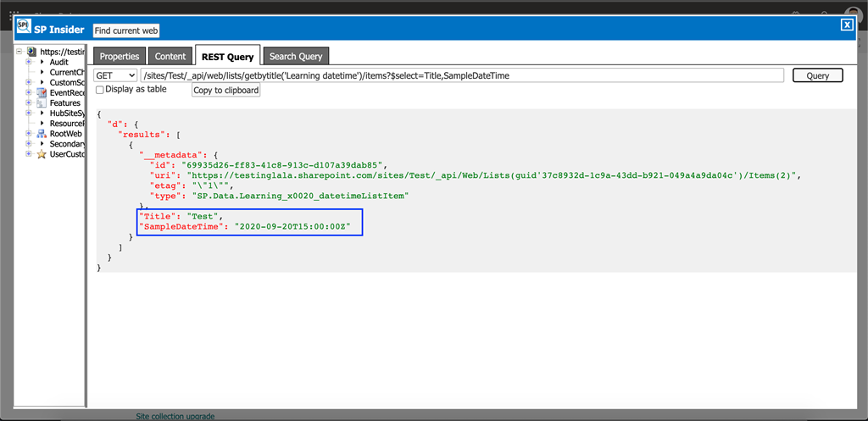Click the arrow icon beside ResourcePath node
The height and width of the screenshot is (421, 868).
[x=42, y=124]
